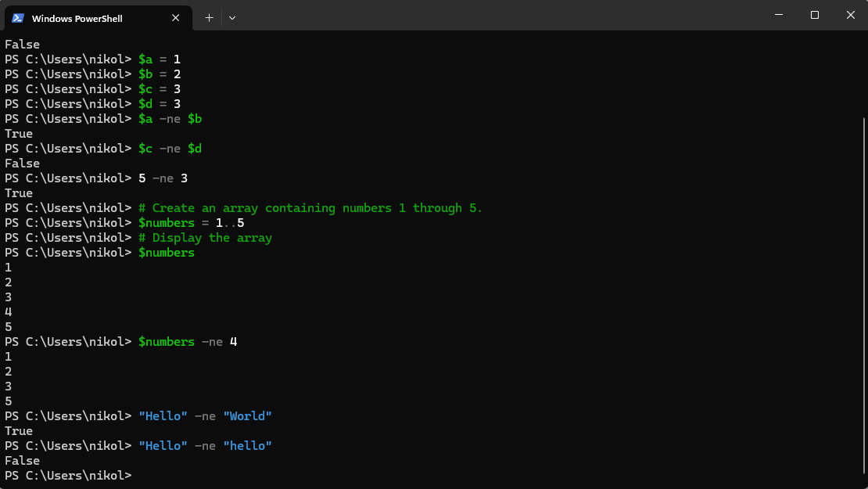Click the True output under "Hello" -ne "World"
Viewport: 868px width, 489px height.
click(19, 431)
